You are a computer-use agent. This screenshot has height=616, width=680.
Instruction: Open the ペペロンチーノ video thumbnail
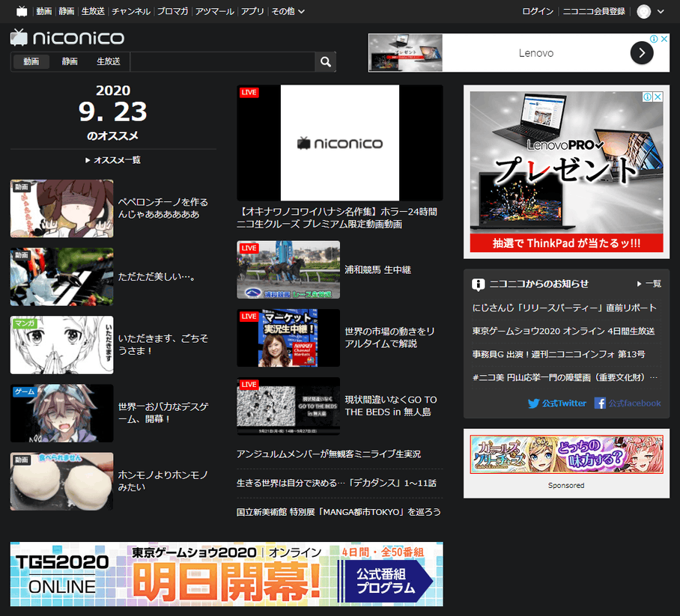click(62, 209)
